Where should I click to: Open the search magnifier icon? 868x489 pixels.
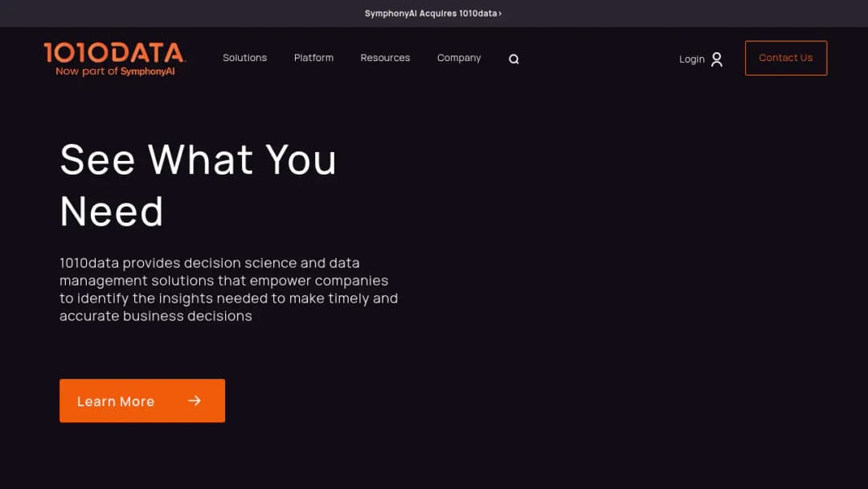point(514,59)
